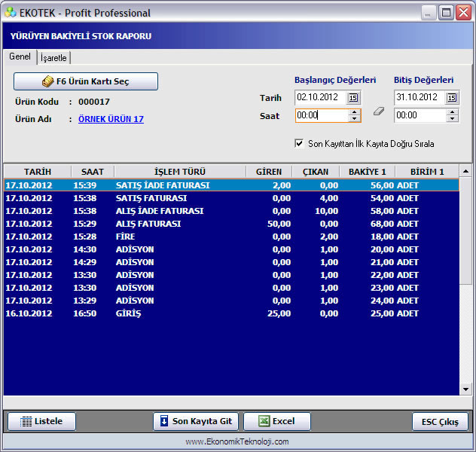Select ADİSYON row with balance 23,00

coord(232,288)
